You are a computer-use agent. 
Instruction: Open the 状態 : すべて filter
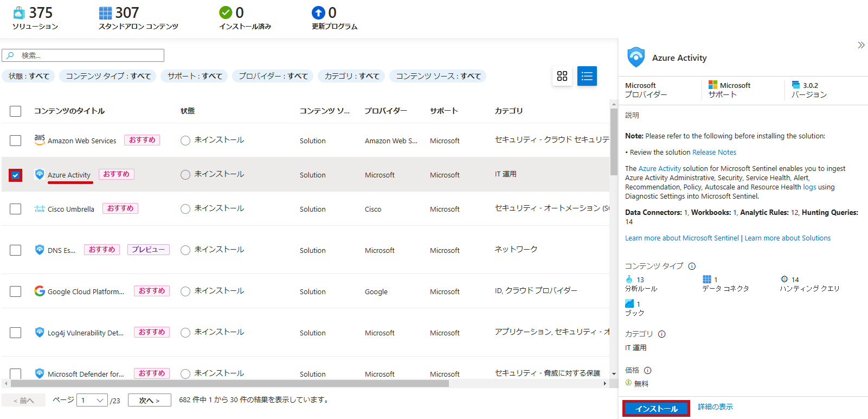pos(29,76)
